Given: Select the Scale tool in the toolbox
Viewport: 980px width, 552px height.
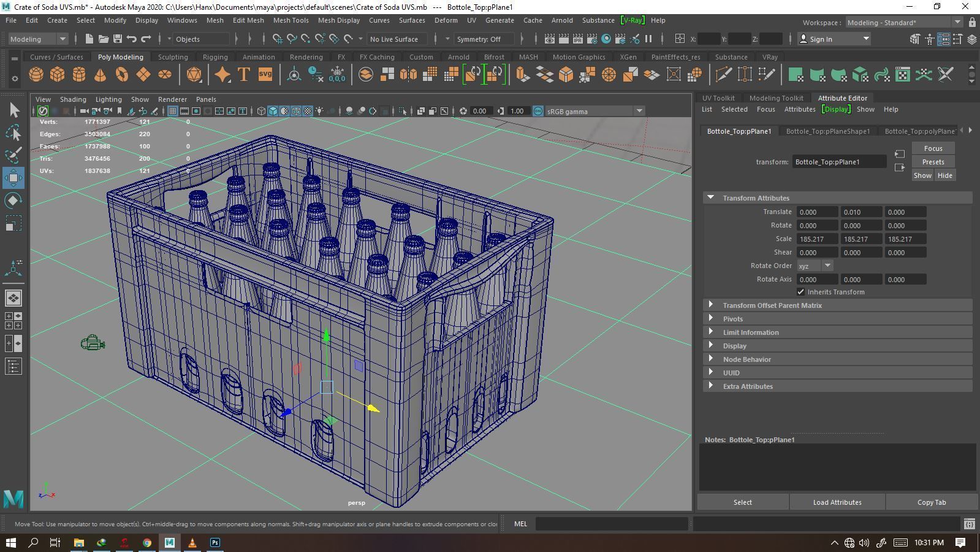Looking at the screenshot, I should pyautogui.click(x=13, y=223).
